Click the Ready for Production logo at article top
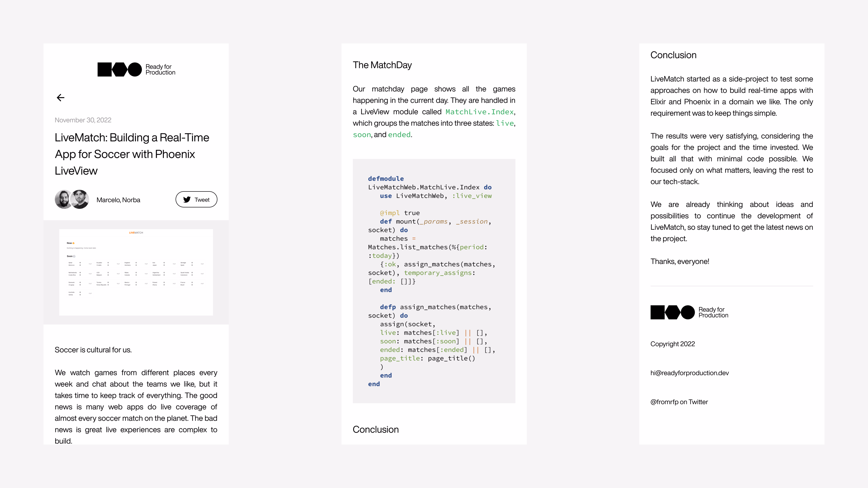 [x=136, y=69]
